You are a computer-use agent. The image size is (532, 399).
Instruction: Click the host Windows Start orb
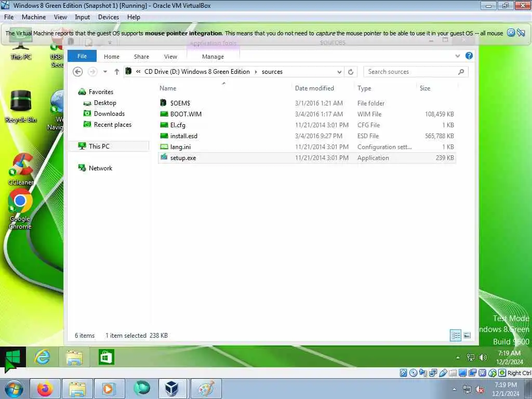(x=14, y=389)
